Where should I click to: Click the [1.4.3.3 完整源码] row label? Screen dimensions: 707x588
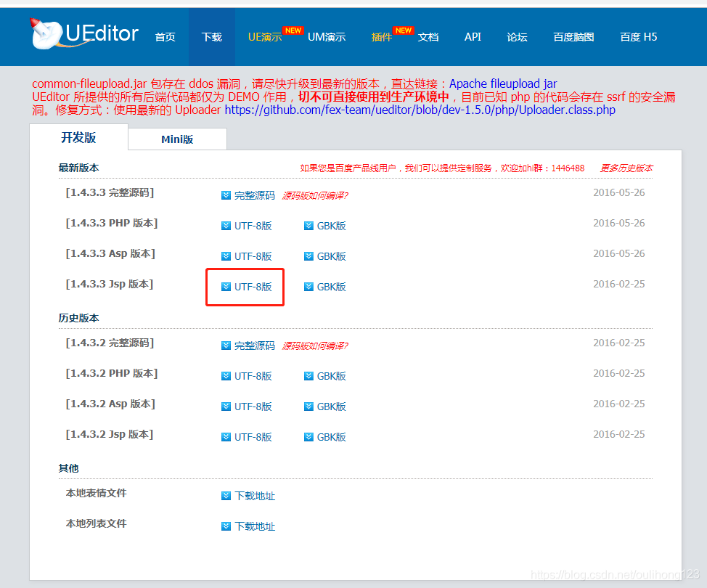coord(110,193)
